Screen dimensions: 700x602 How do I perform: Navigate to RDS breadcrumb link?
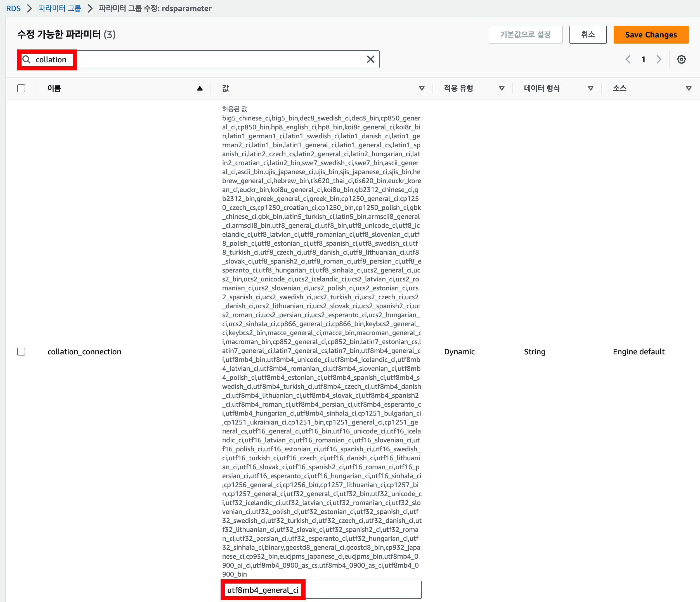point(13,8)
